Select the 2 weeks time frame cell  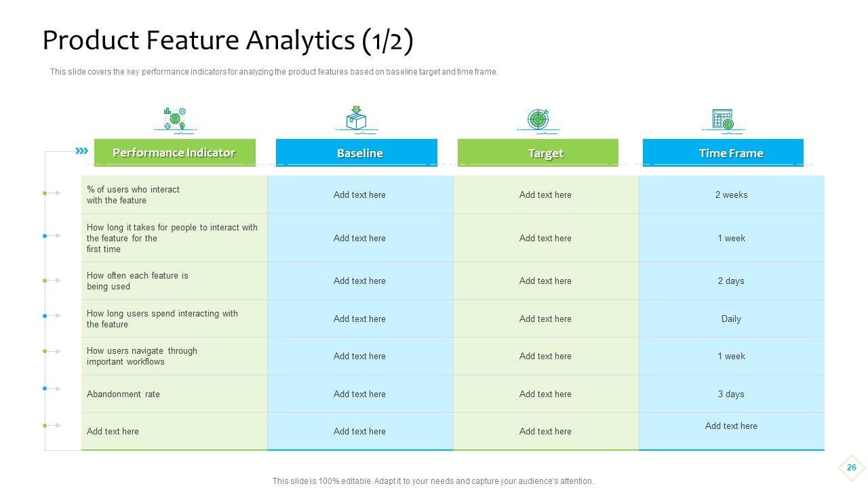[731, 195]
